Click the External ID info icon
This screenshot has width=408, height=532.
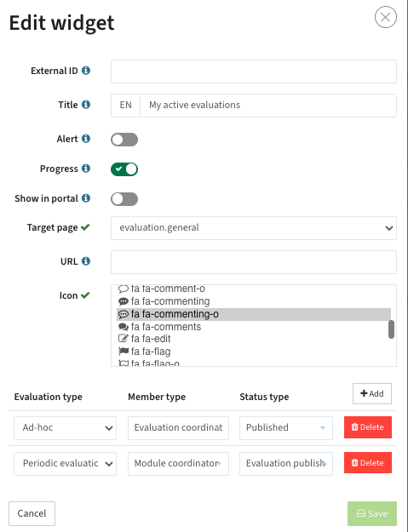tap(86, 71)
